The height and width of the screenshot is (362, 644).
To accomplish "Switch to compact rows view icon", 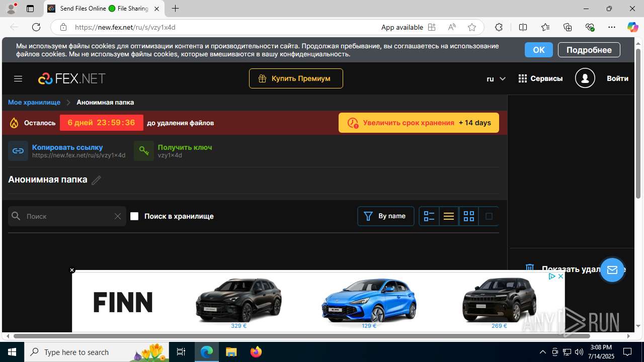I will point(449,216).
